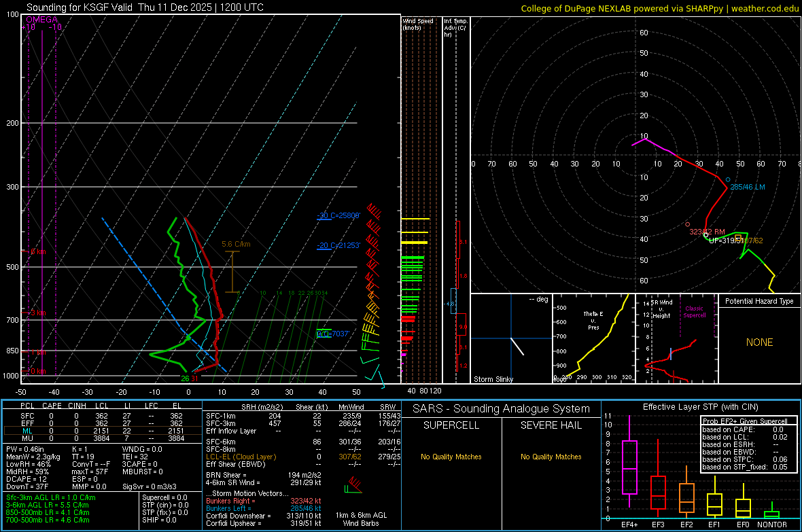Click the MeanW = 2.3g/kg value
The image size is (802, 532).
(x=33, y=457)
